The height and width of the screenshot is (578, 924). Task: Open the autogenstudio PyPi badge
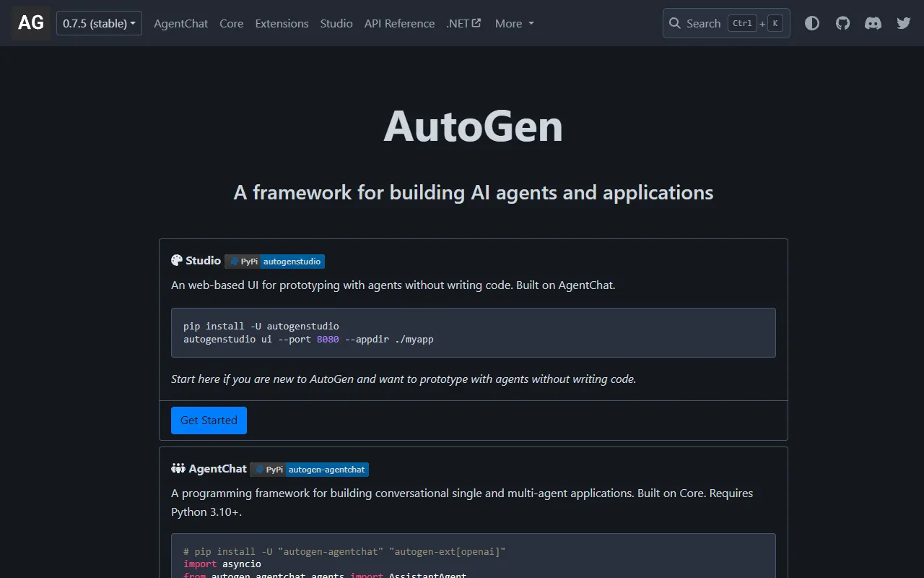(x=274, y=262)
